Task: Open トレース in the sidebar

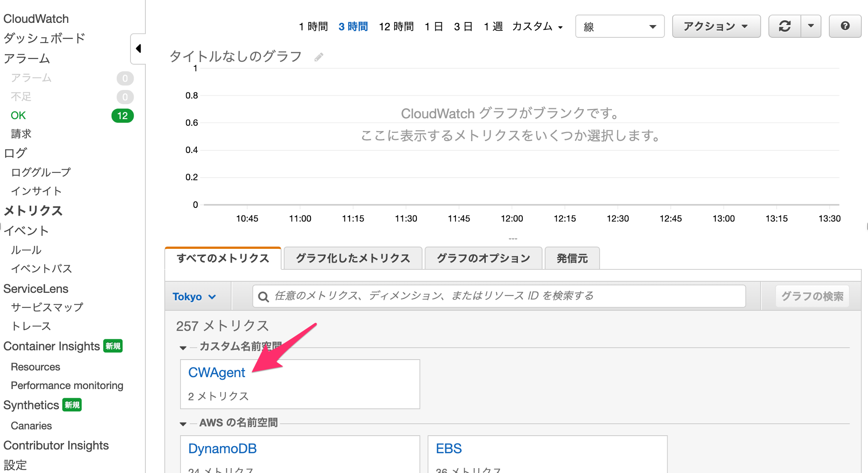Action: 31,326
